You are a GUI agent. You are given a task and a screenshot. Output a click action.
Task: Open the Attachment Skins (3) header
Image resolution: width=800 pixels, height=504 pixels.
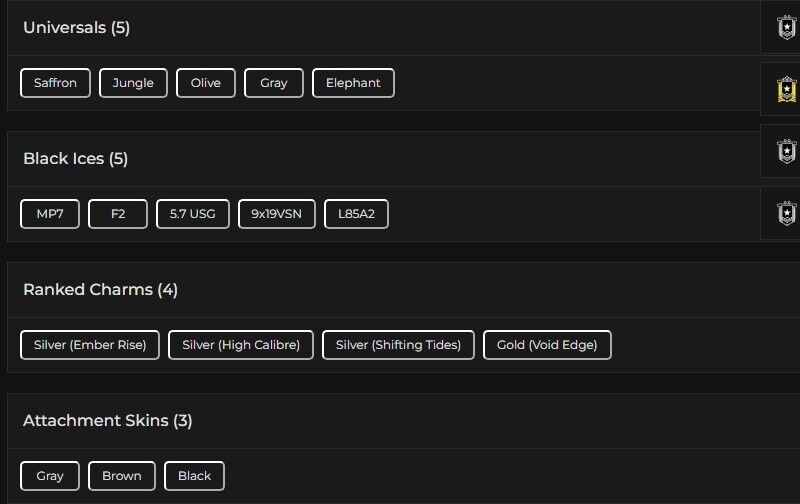coord(107,421)
